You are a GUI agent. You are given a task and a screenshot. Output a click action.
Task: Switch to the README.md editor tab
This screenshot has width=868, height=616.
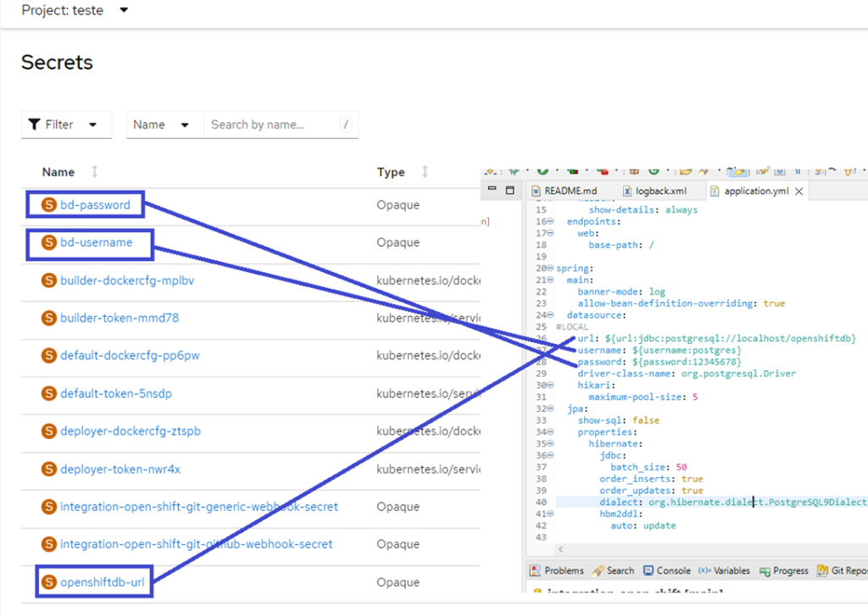pos(565,191)
